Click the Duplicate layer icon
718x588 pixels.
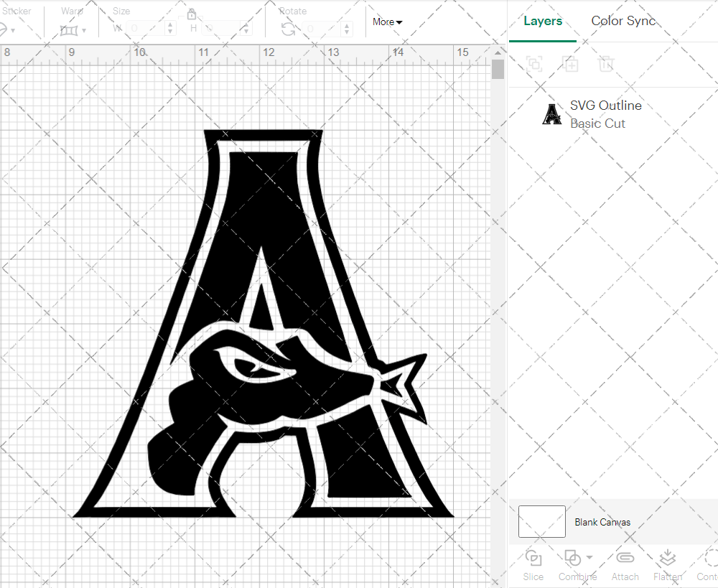[571, 64]
